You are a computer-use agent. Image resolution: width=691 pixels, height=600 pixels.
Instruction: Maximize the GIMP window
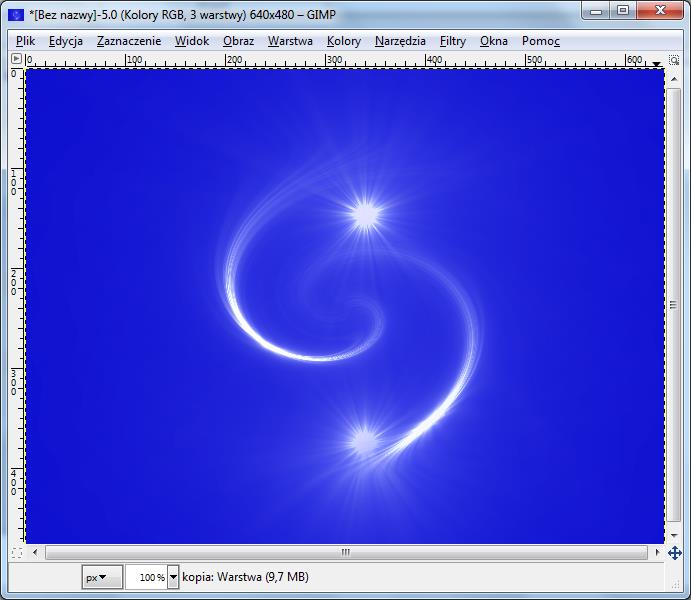click(x=623, y=11)
